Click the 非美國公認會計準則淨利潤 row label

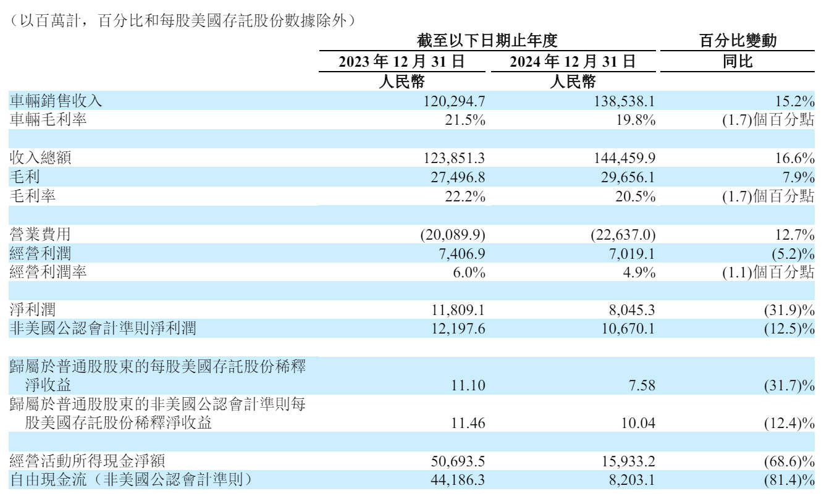pyautogui.click(x=103, y=330)
